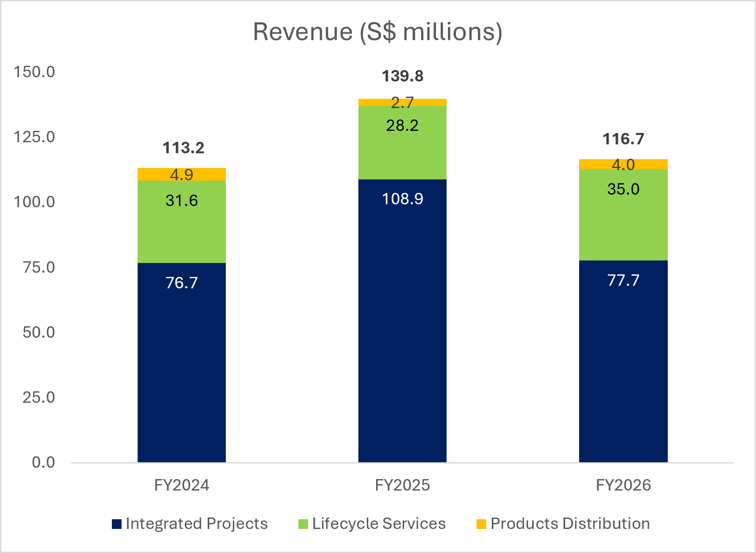Click the 75.0 y-axis value

tap(39, 267)
